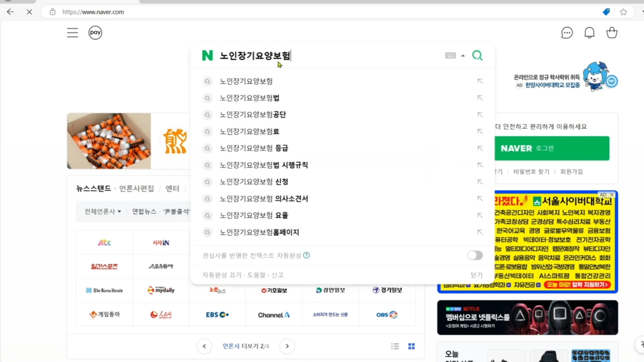Bookmark page with the star icon
Viewport: 644px width, 362px height.
click(623, 12)
